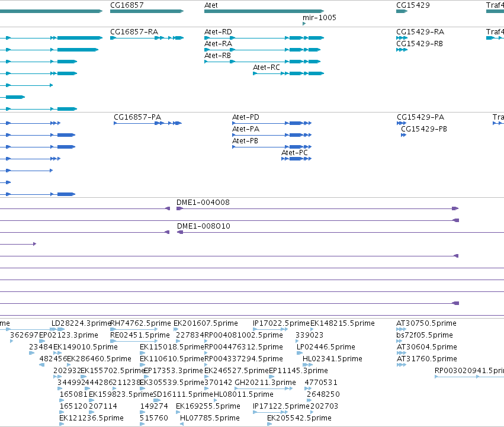Click EST label 2648250
The height and width of the screenshot is (427, 504).
coord(323,394)
